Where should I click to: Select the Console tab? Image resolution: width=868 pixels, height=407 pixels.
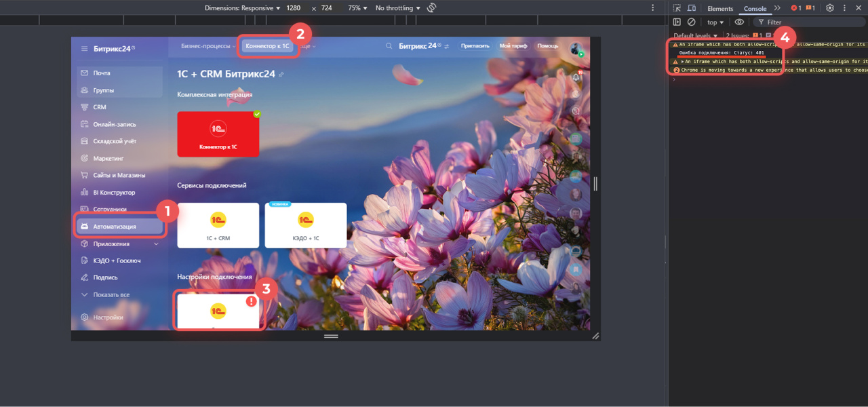755,8
